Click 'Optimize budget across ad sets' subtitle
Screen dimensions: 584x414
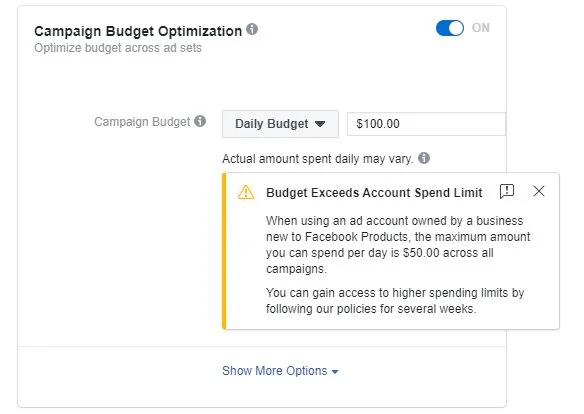(x=118, y=48)
